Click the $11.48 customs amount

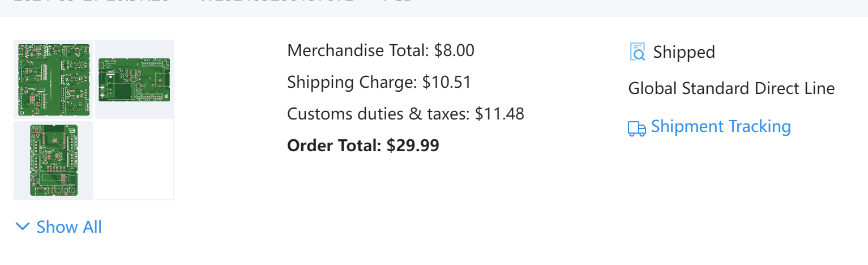point(499,114)
